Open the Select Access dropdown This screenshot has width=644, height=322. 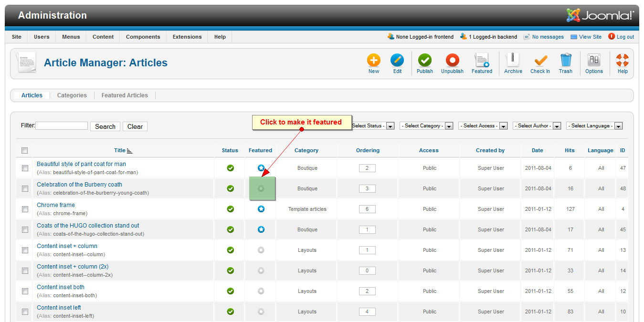point(483,126)
